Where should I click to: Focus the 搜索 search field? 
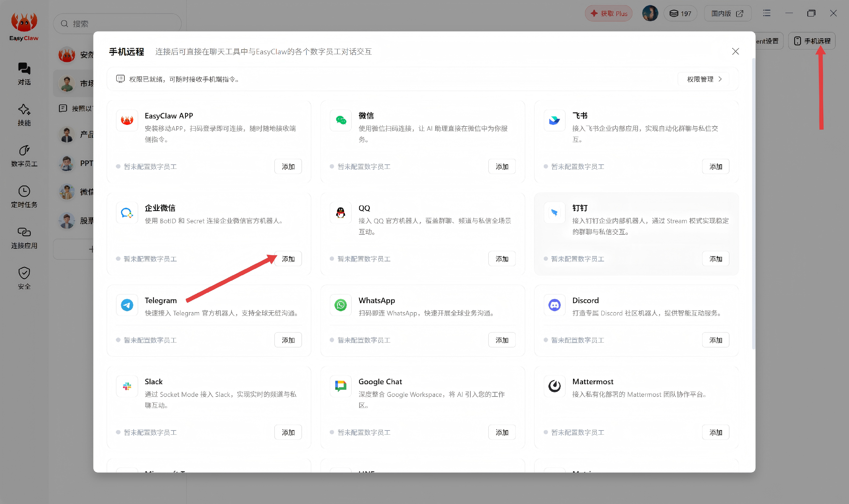tap(117, 24)
